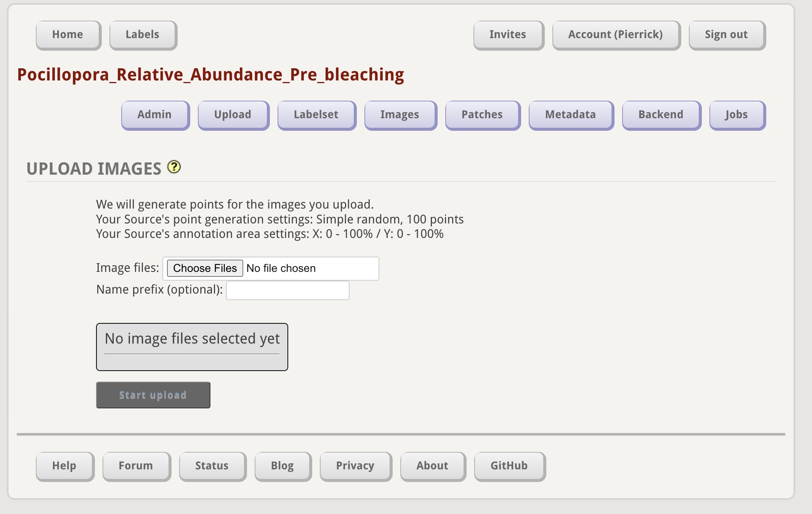Open the Upload tab
The height and width of the screenshot is (514, 812).
coord(233,115)
